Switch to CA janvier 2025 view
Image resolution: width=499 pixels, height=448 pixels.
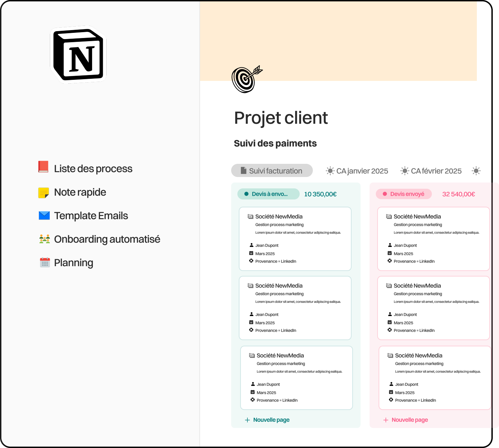pos(357,171)
